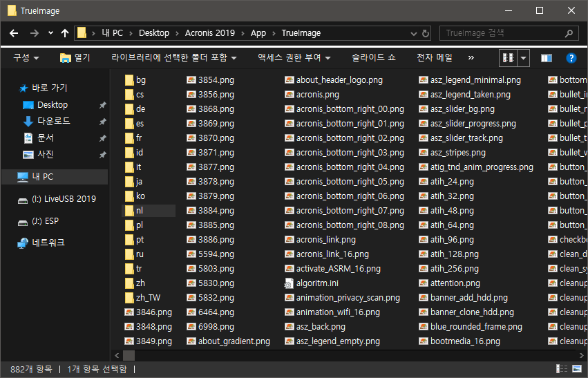This screenshot has width=588, height=378.
Task: Switch to details view in status bar
Action: point(561,369)
